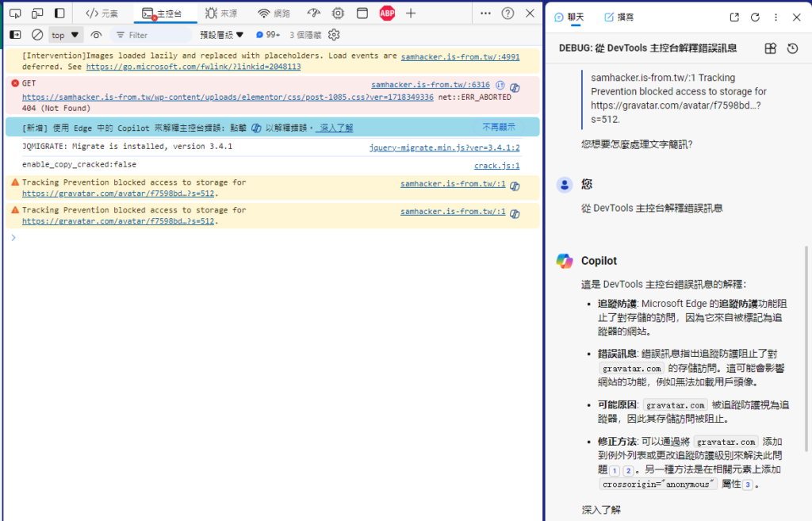The height and width of the screenshot is (521, 812).
Task: Click the Copilot sidebar vertical scrollbar
Action: 806,349
